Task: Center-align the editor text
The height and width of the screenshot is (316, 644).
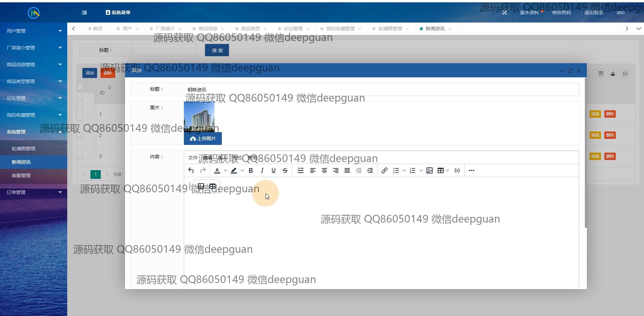Action: 324,170
